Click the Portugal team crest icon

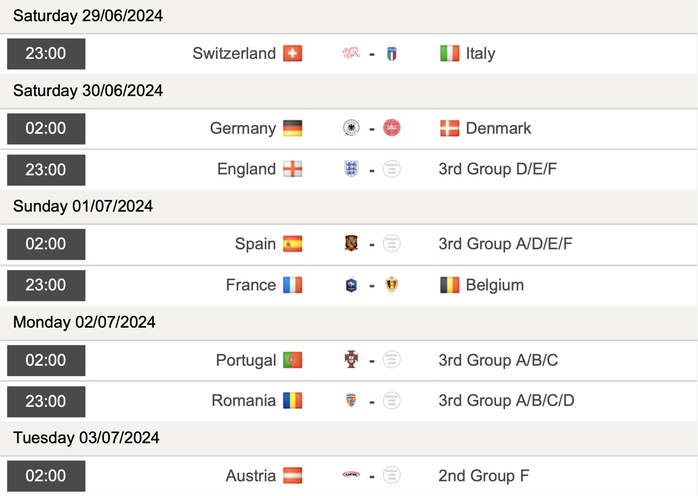pyautogui.click(x=351, y=359)
